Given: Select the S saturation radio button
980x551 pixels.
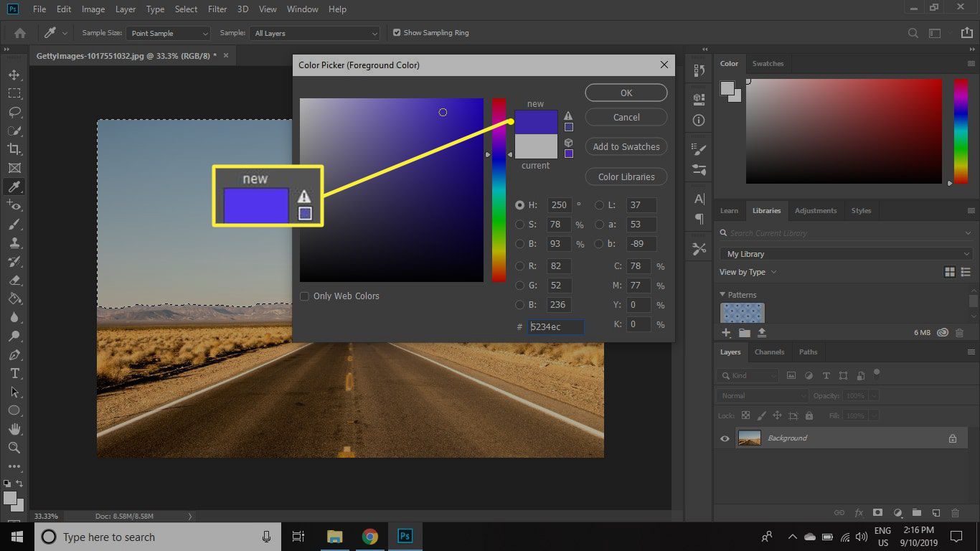Looking at the screenshot, I should [519, 225].
